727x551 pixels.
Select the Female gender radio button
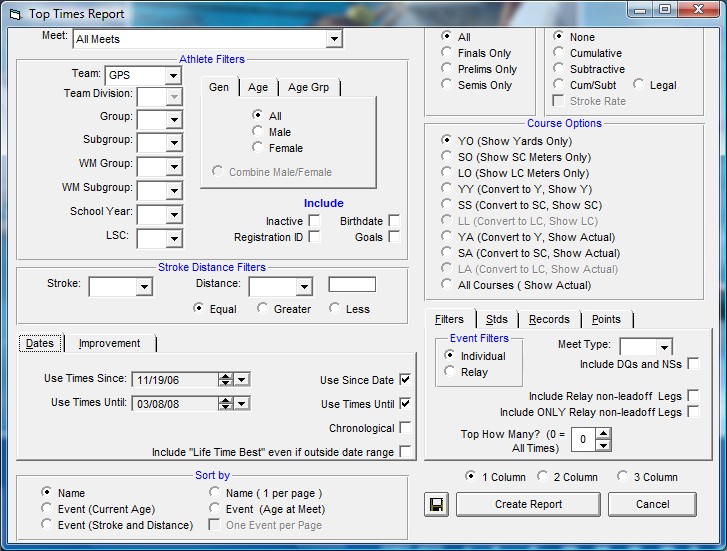tap(258, 148)
